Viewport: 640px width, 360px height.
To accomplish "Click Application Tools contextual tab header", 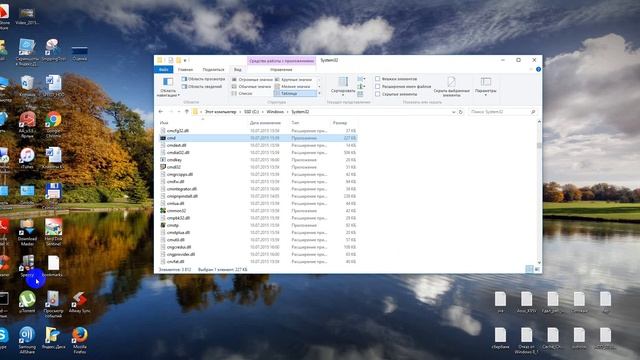I will pos(282,60).
